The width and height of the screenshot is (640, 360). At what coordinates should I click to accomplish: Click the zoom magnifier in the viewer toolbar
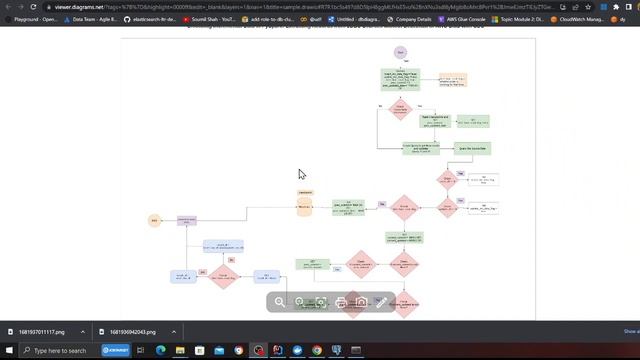click(x=280, y=302)
